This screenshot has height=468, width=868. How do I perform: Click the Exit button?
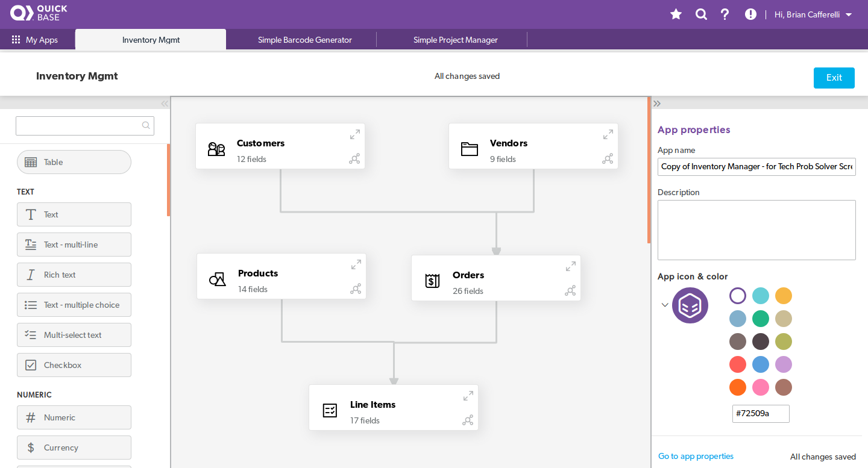[x=834, y=78]
